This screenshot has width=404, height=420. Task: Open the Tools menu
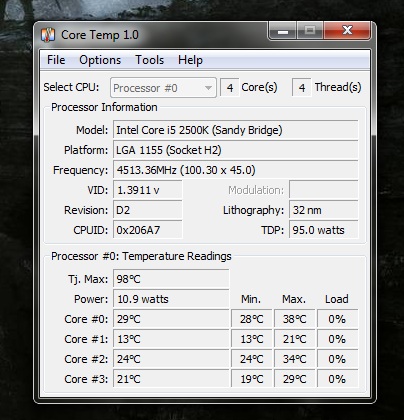[x=149, y=60]
